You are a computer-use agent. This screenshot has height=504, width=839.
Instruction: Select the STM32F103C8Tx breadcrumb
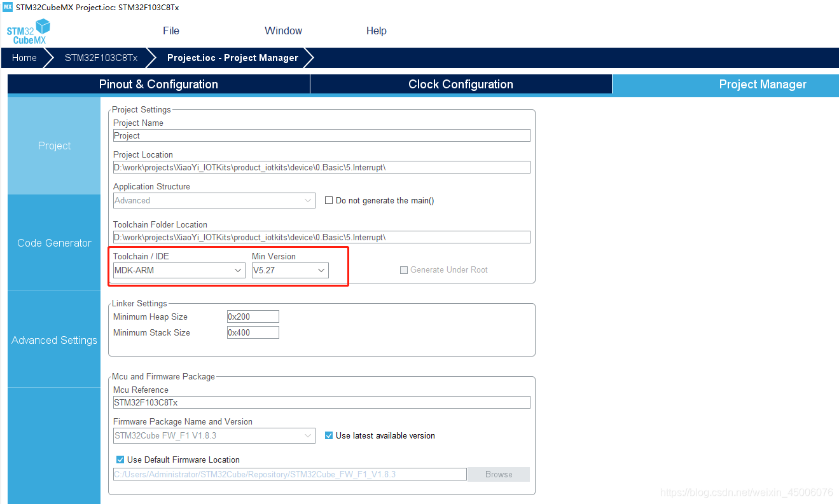tap(101, 58)
